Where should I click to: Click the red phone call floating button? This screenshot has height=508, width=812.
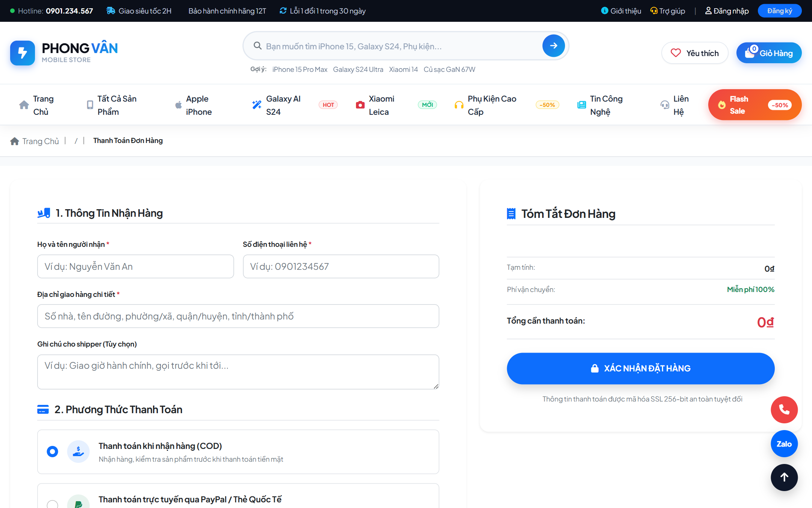tap(784, 410)
